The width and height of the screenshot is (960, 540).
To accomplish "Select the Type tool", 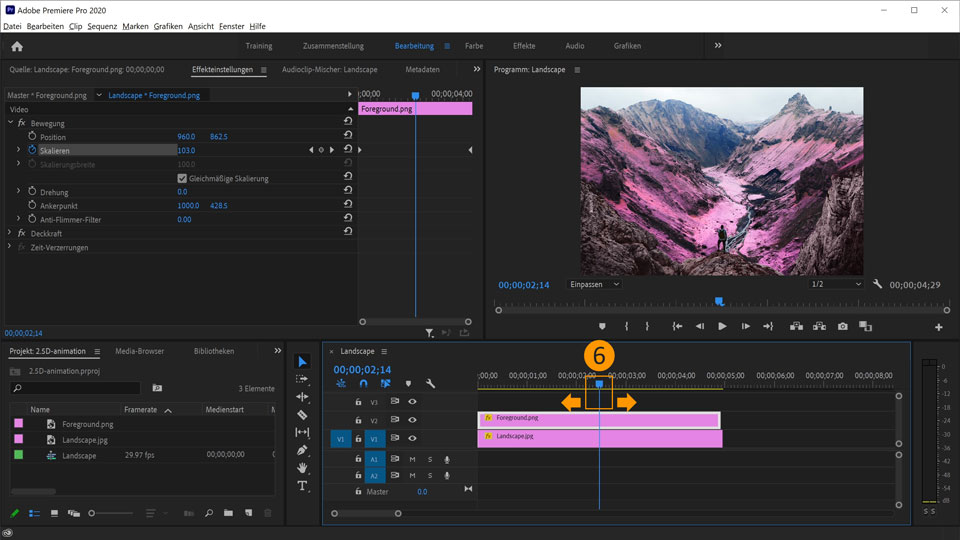I will 303,486.
